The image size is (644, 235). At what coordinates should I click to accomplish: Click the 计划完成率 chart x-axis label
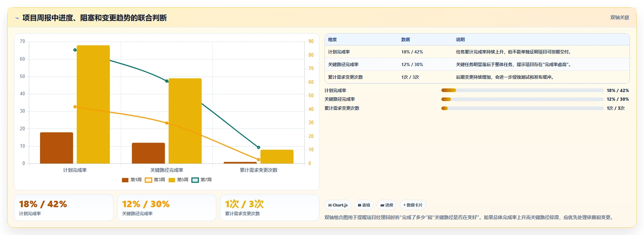click(75, 170)
